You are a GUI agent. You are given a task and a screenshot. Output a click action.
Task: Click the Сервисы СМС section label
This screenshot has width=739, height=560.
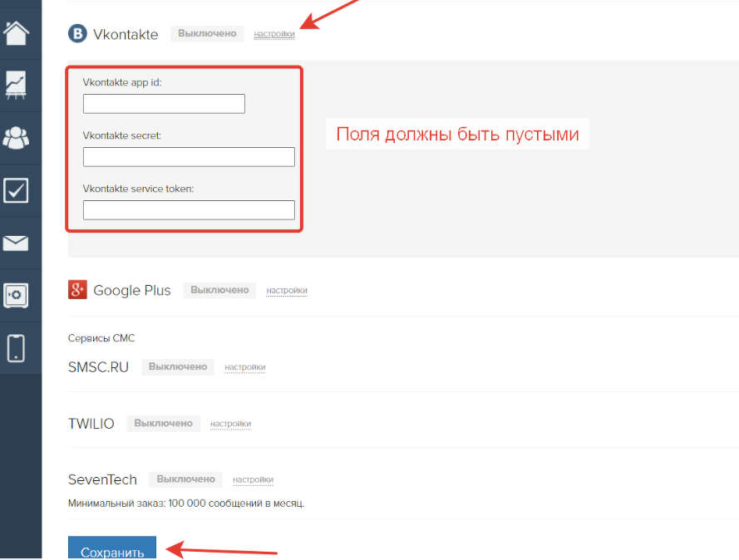(101, 338)
